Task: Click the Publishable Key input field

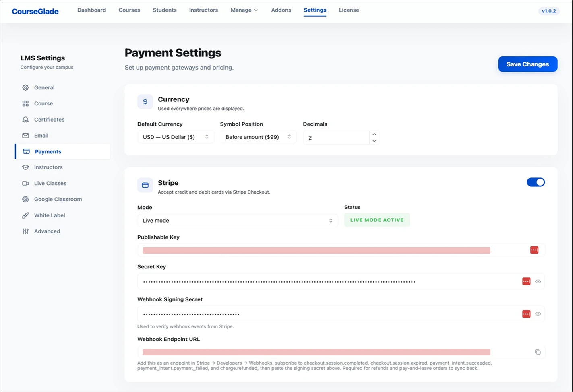Action: click(341, 250)
